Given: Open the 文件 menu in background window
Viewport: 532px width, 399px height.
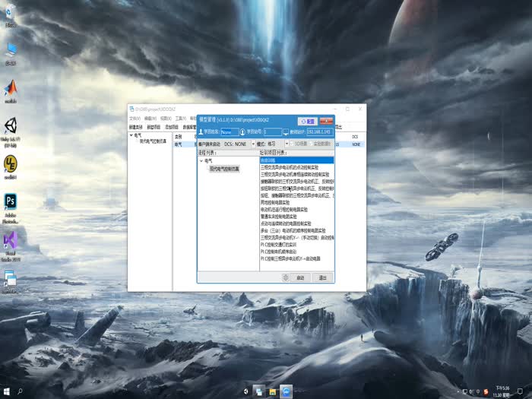Looking at the screenshot, I should tap(135, 119).
